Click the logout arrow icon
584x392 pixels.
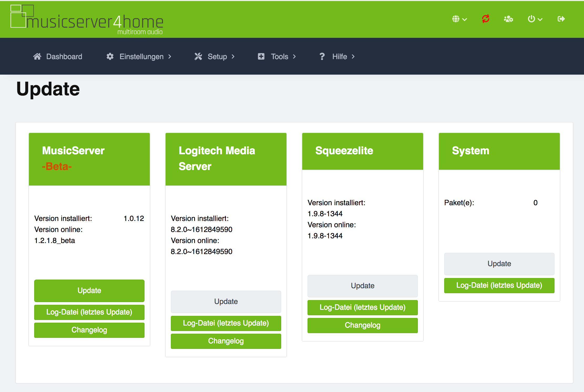coord(561,19)
